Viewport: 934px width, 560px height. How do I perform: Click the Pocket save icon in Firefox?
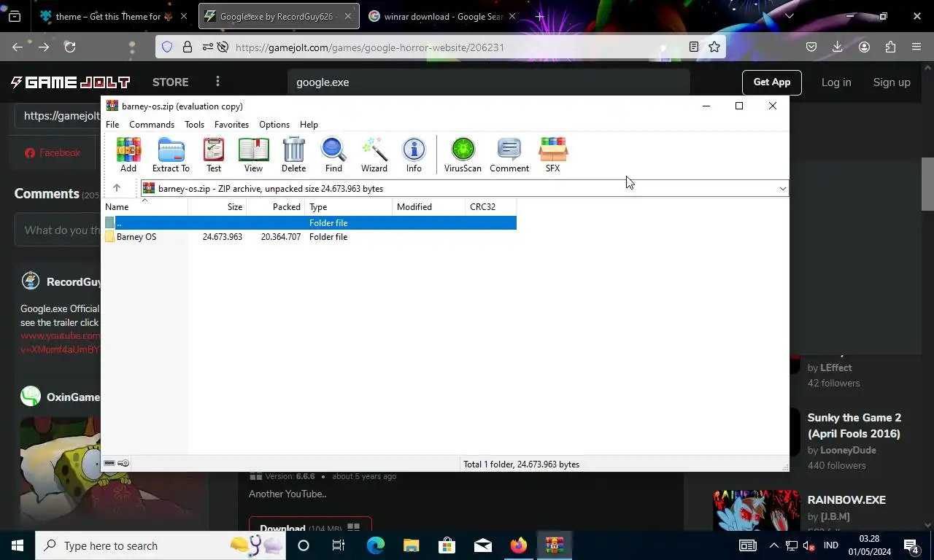click(811, 47)
